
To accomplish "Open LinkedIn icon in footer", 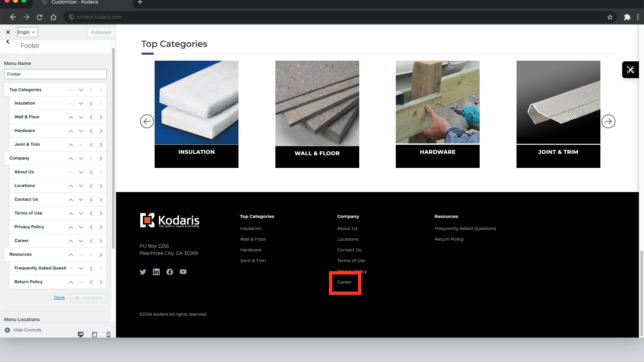I will click(x=156, y=272).
